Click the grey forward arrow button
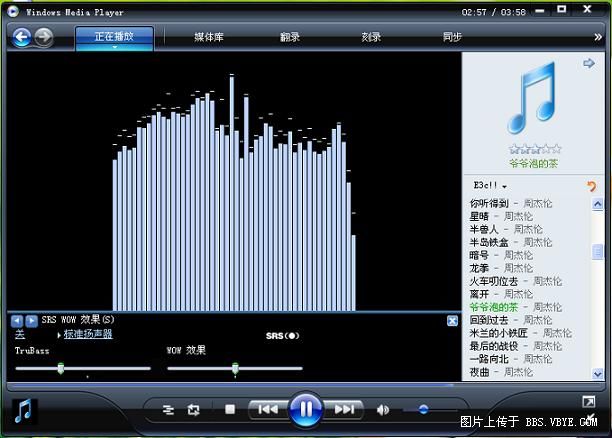The image size is (612, 438). pos(44,37)
